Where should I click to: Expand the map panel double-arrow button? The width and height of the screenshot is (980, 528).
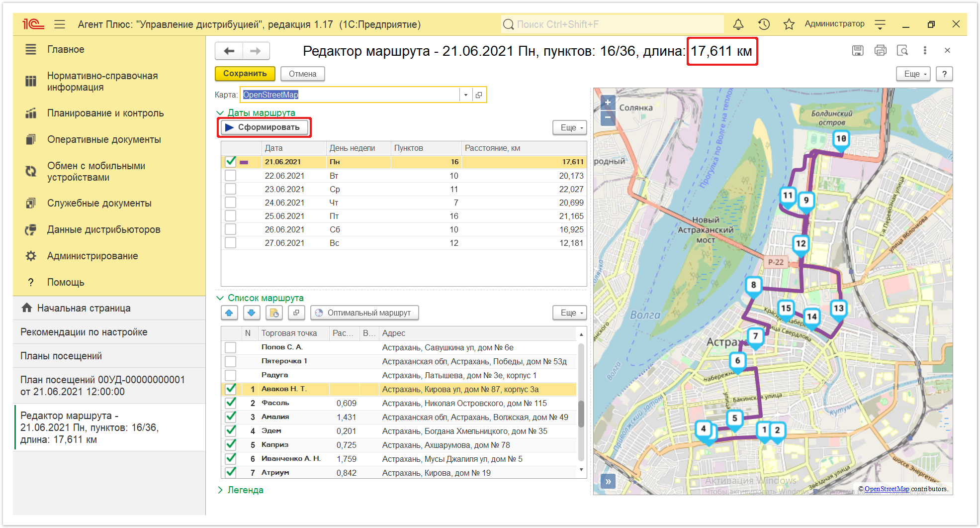(x=608, y=481)
